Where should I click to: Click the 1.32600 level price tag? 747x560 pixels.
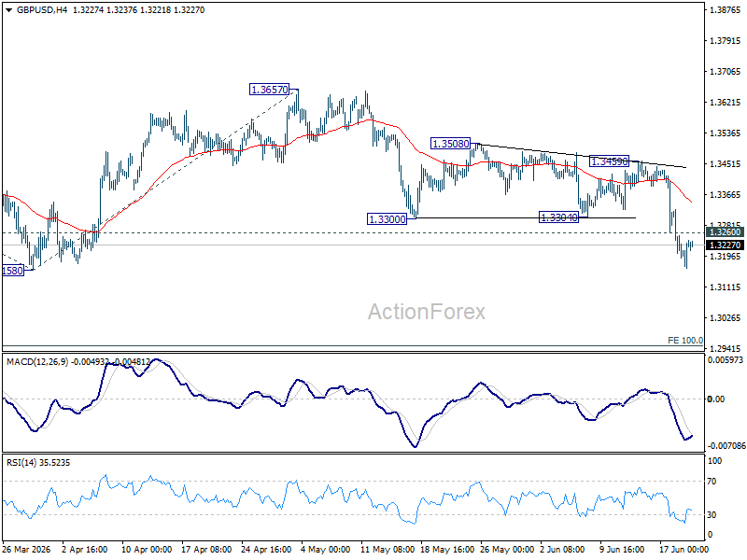click(726, 231)
